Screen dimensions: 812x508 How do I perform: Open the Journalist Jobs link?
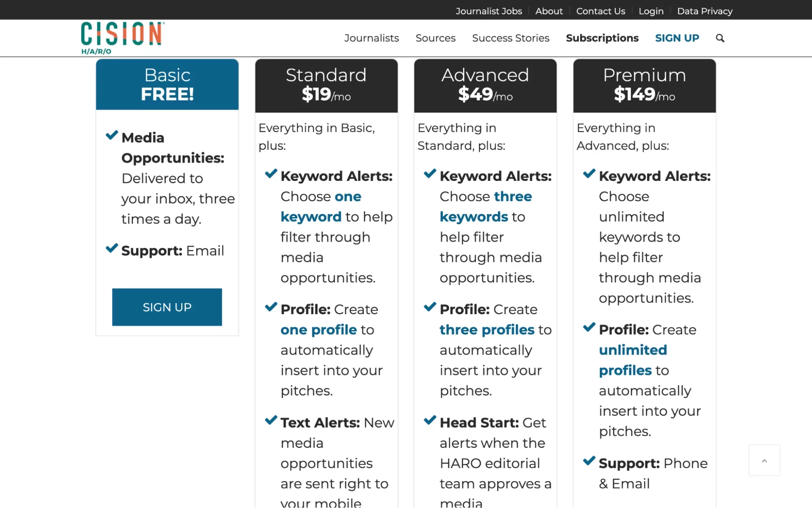point(489,11)
